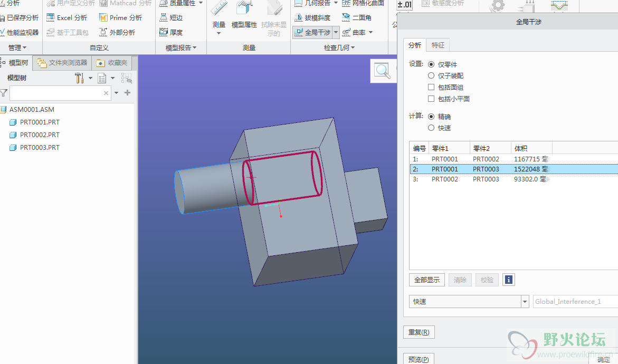
Task: Open the 特征 tab in the dialog
Action: click(438, 45)
